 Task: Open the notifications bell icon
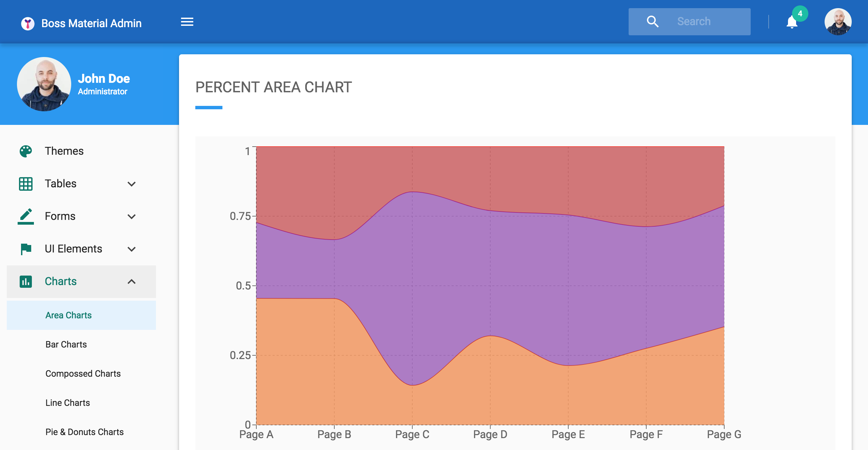[792, 22]
